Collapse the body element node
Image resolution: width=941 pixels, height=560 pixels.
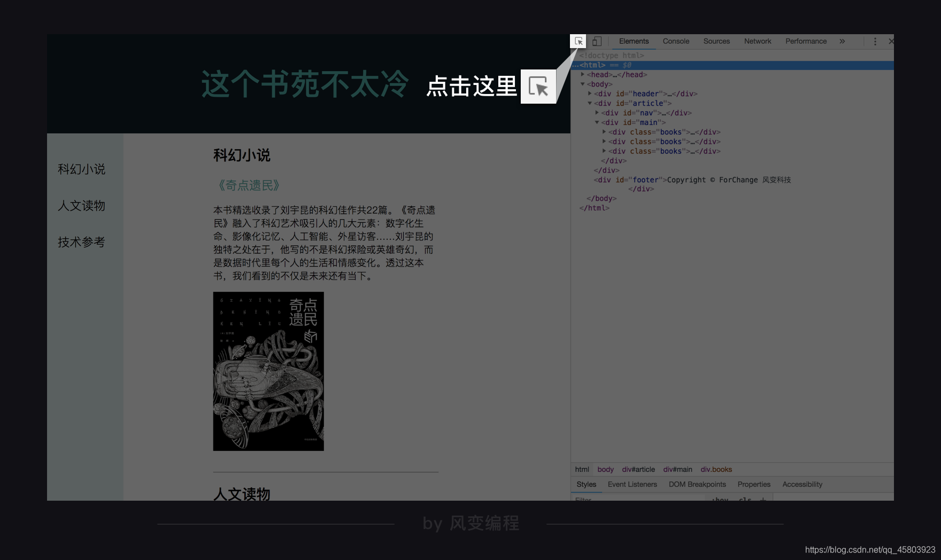(x=583, y=84)
